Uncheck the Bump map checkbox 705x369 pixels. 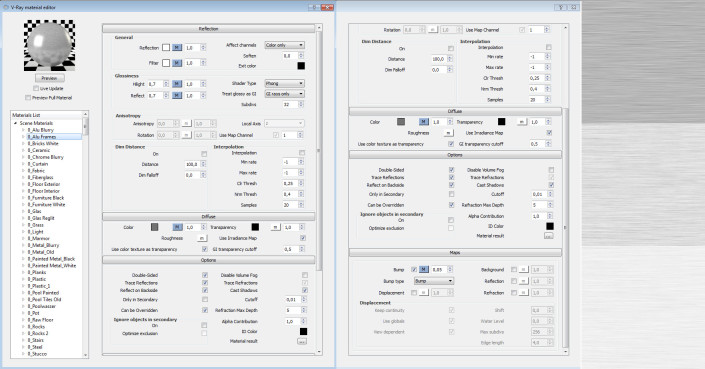[x=414, y=270]
